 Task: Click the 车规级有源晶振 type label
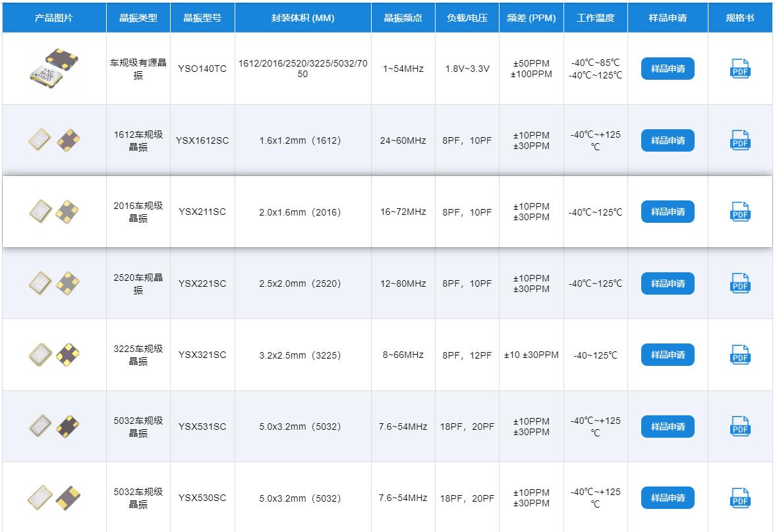tap(138, 69)
